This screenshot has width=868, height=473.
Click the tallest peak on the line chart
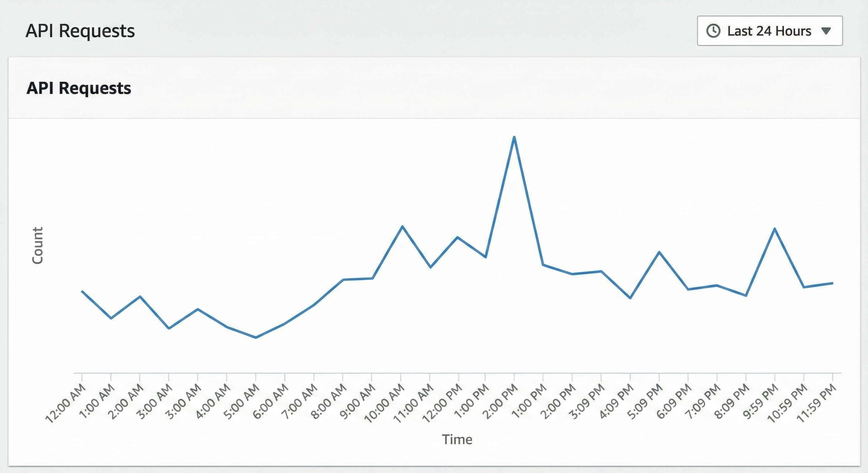pyautogui.click(x=514, y=137)
